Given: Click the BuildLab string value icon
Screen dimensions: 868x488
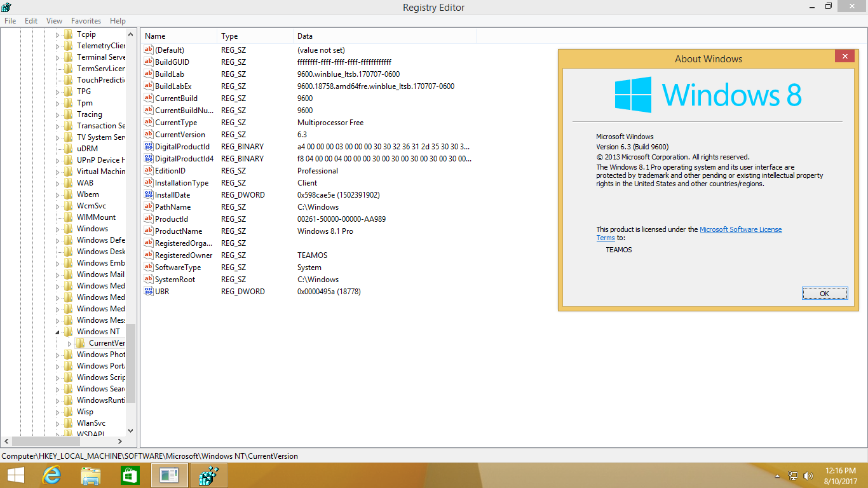Looking at the screenshot, I should (x=149, y=74).
